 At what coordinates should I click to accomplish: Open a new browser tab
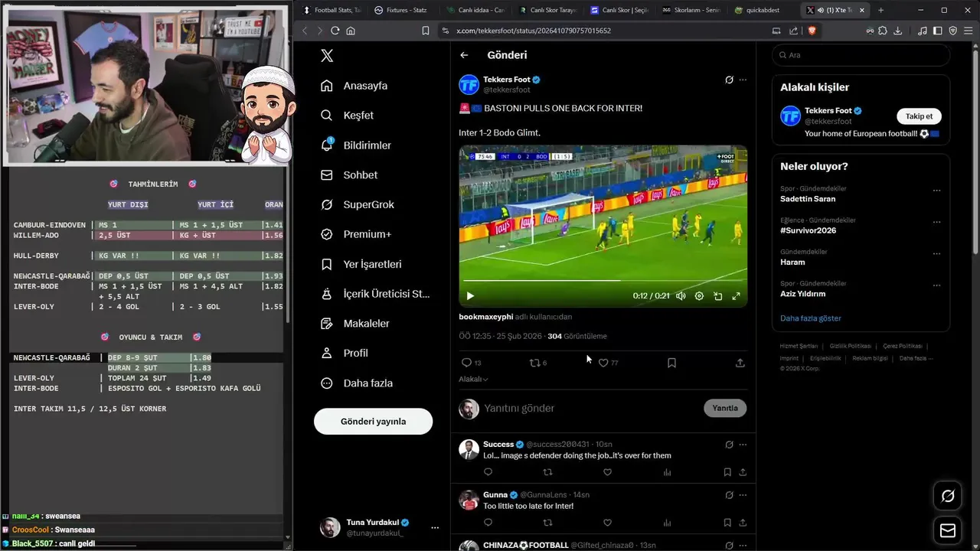pos(880,10)
